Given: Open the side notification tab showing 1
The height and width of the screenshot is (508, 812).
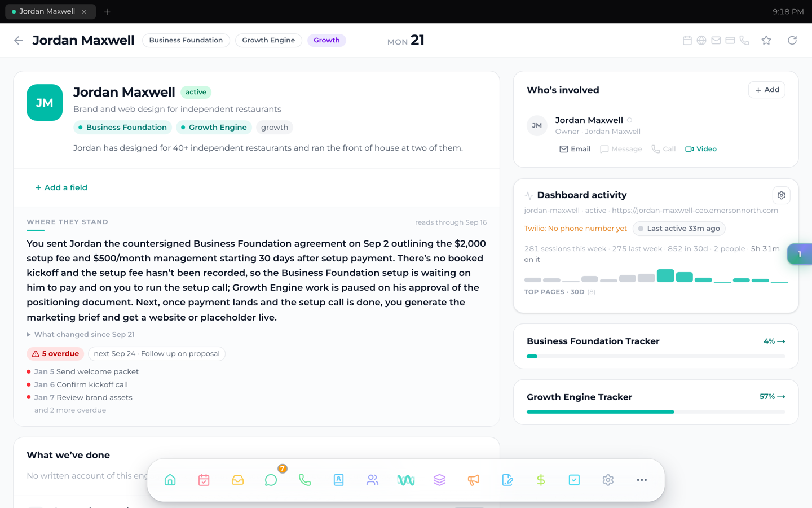Looking at the screenshot, I should pos(800,254).
